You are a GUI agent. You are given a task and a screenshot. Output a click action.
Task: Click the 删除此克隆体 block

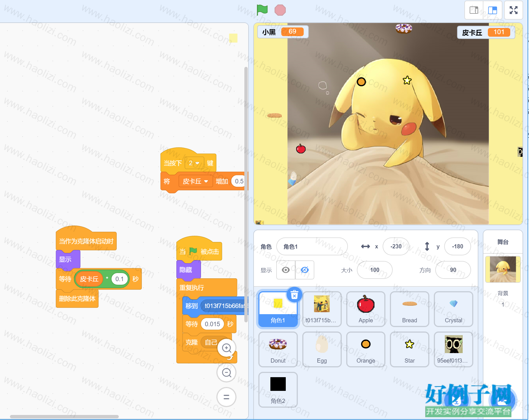click(x=77, y=298)
